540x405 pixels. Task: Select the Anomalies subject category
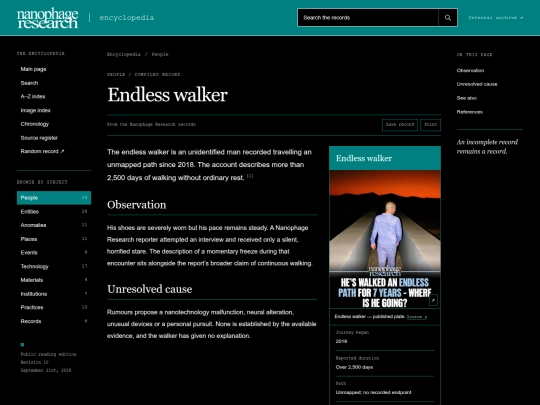click(54, 225)
